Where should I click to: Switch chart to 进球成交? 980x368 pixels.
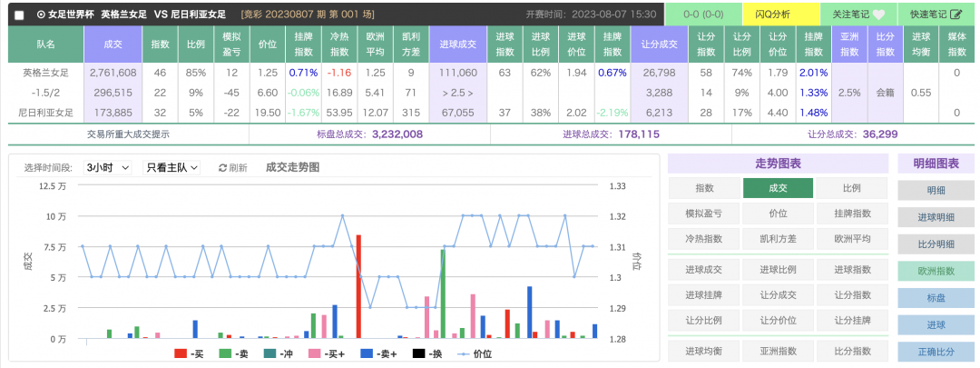[704, 270]
